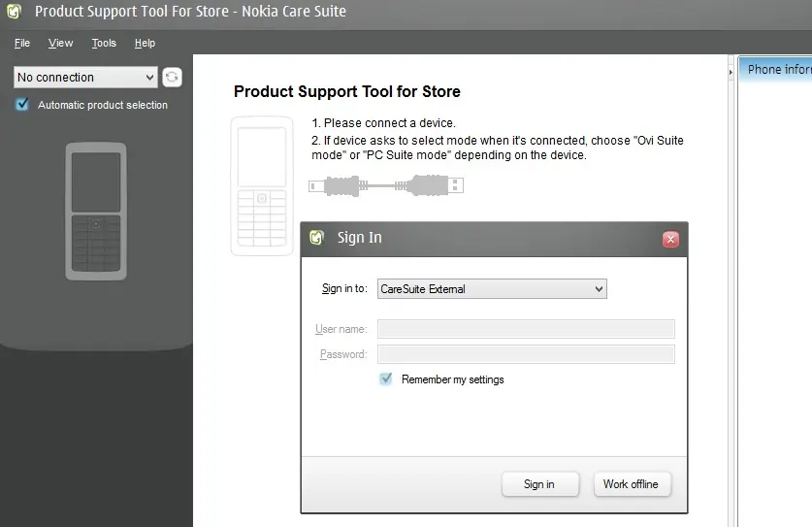Click the 'Sign in to:' label

344,288
